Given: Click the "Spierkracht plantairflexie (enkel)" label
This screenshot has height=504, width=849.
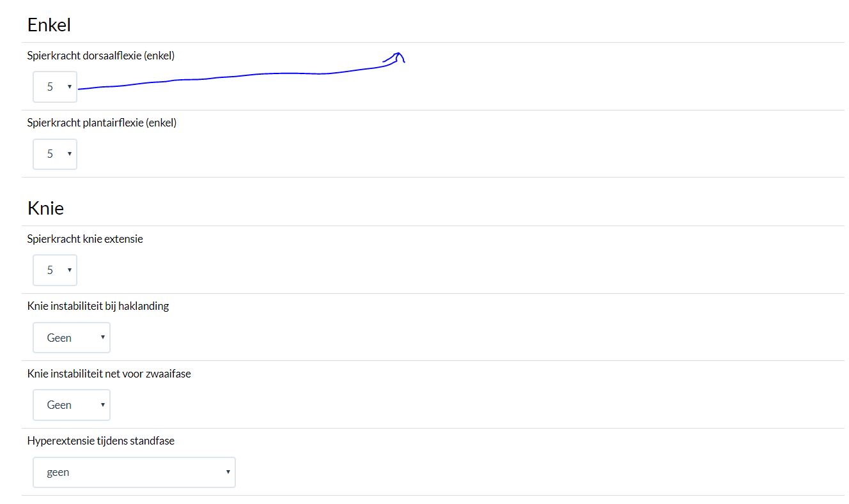Looking at the screenshot, I should [102, 123].
